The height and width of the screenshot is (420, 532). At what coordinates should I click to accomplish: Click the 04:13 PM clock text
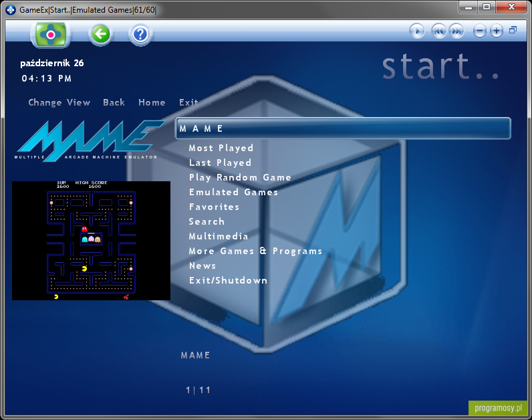click(47, 78)
